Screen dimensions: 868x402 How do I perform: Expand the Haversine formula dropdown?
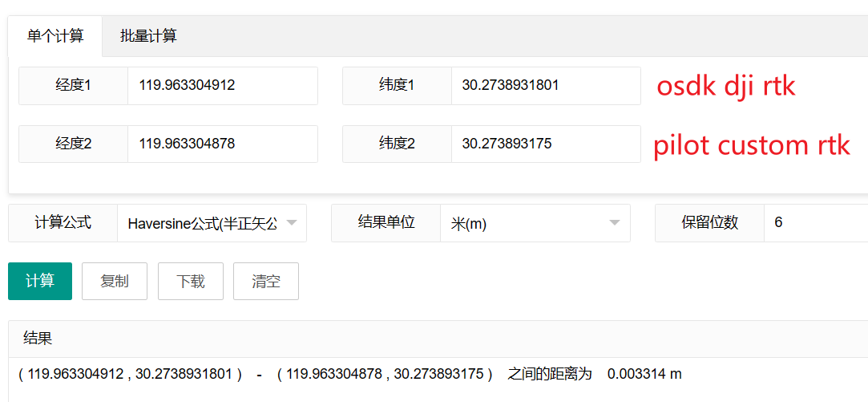point(212,223)
